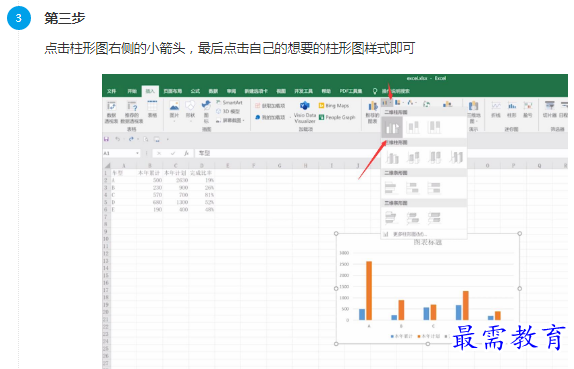This screenshot has height=369, width=574.
Task: Insert a Line sparkline (折线)
Action: click(496, 109)
